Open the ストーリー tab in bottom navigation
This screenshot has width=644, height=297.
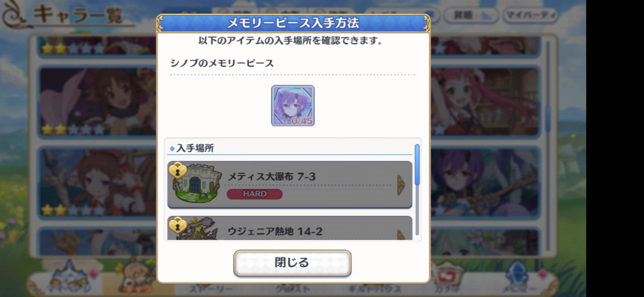211,289
